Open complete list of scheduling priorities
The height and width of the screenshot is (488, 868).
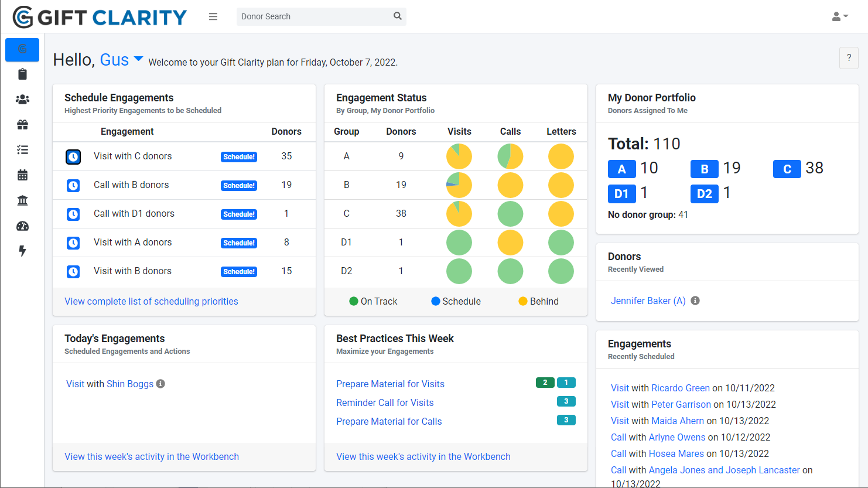pos(151,301)
